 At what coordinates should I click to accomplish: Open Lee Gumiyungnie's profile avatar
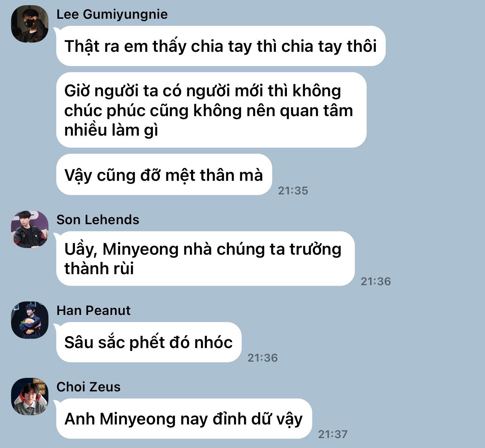30,24
